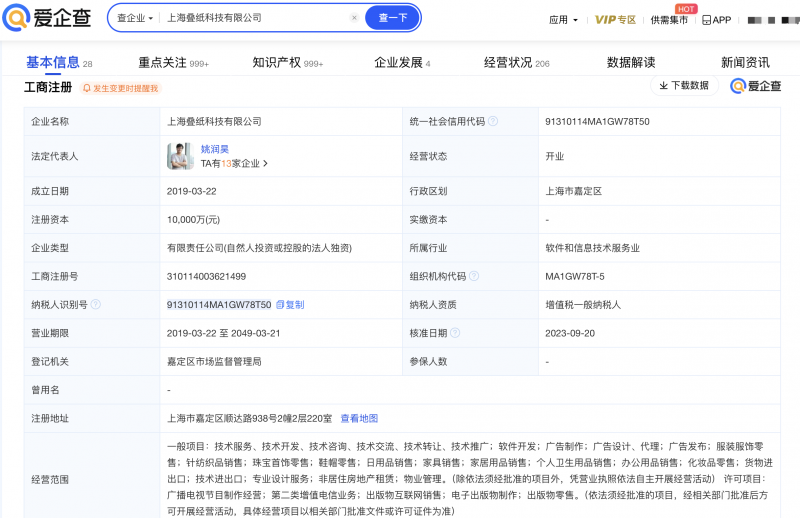Screen dimensions: 800x518
Task: Expand the 应用 dropdown menu
Action: [x=563, y=20]
